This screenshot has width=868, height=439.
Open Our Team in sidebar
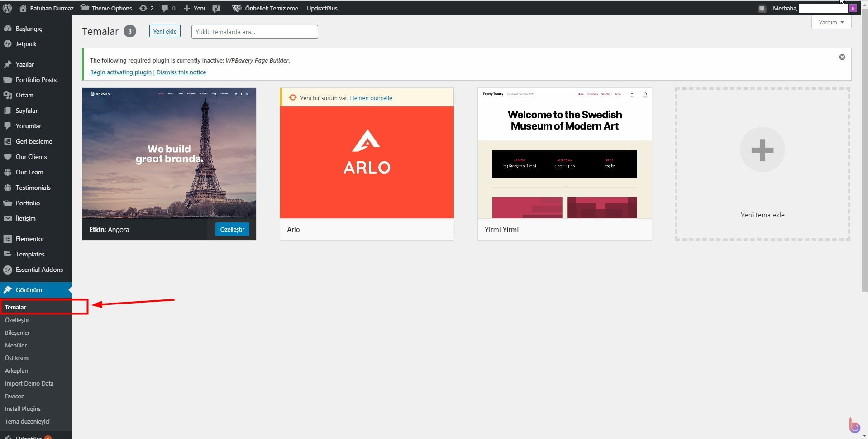[x=36, y=172]
